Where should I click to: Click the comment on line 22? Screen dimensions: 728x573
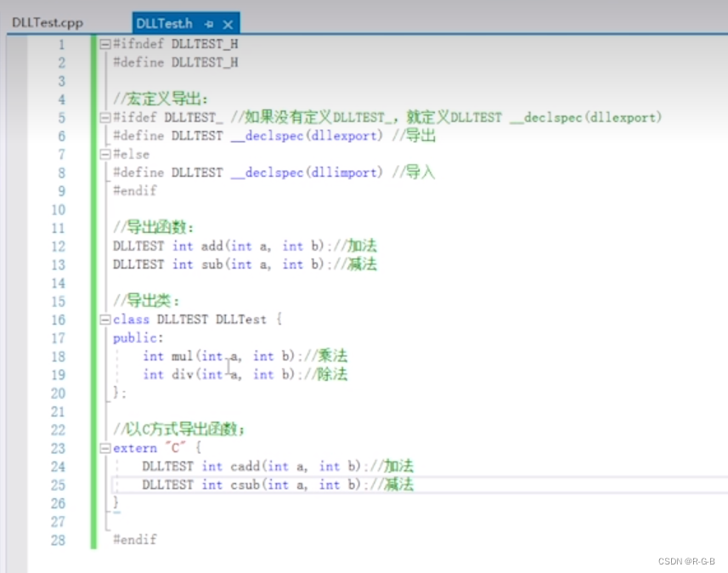click(x=178, y=429)
